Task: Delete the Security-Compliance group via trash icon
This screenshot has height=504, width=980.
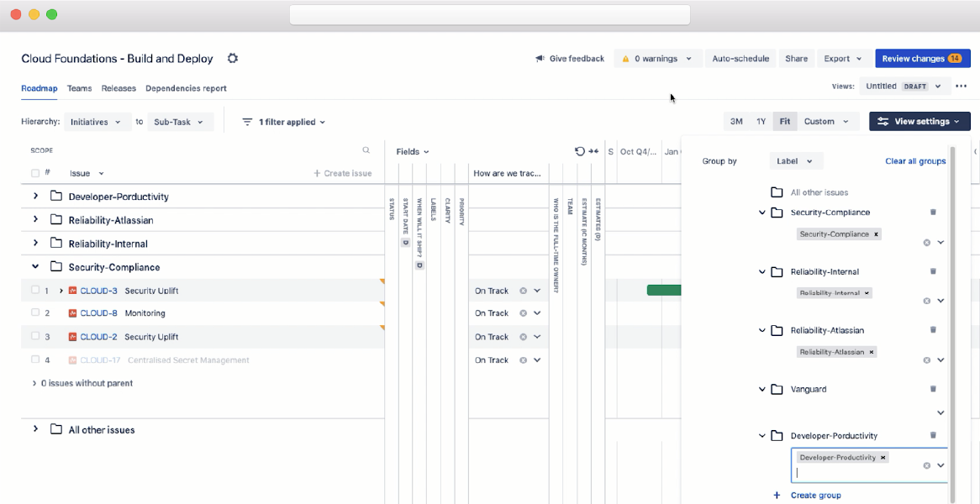Action: tap(933, 213)
